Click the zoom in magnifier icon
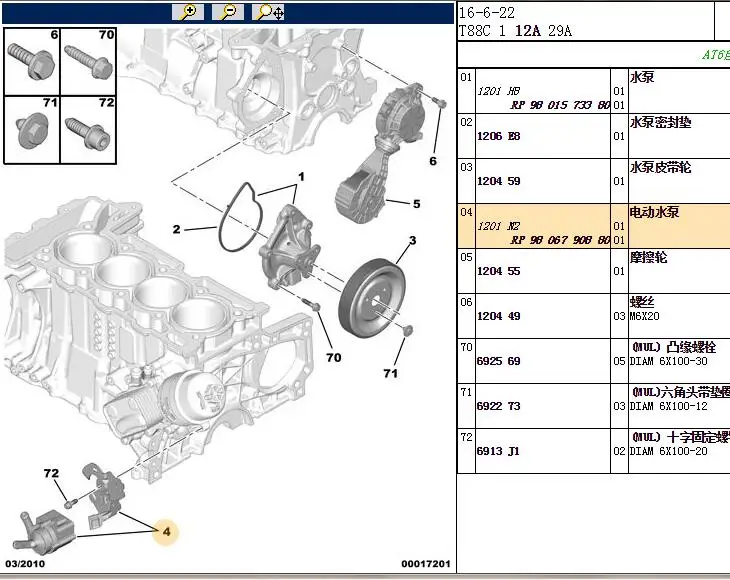Image resolution: width=730 pixels, height=580 pixels. (x=188, y=12)
